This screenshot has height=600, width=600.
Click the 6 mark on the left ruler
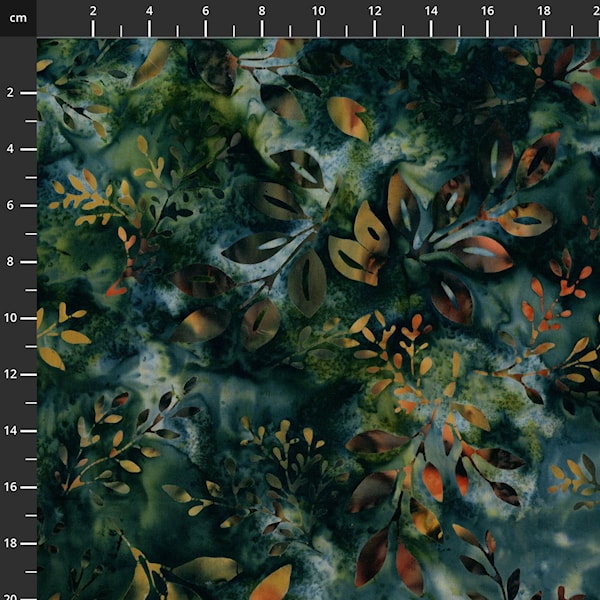[10, 205]
